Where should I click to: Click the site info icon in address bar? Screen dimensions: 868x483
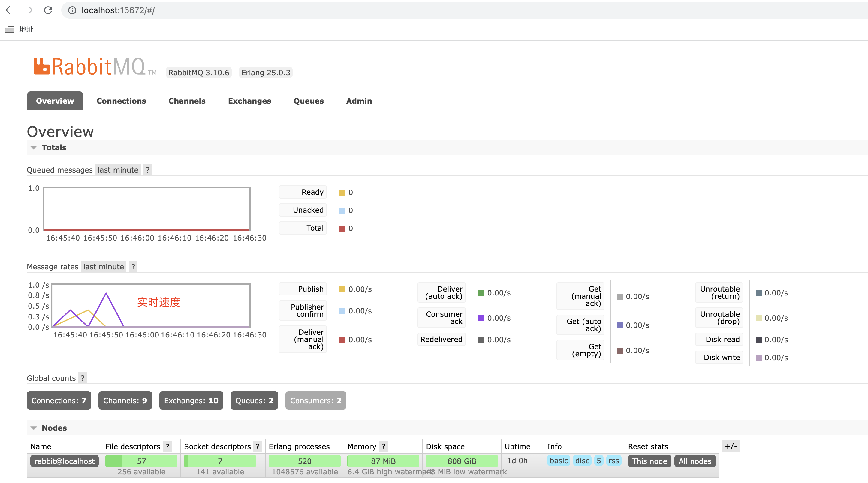point(72,10)
